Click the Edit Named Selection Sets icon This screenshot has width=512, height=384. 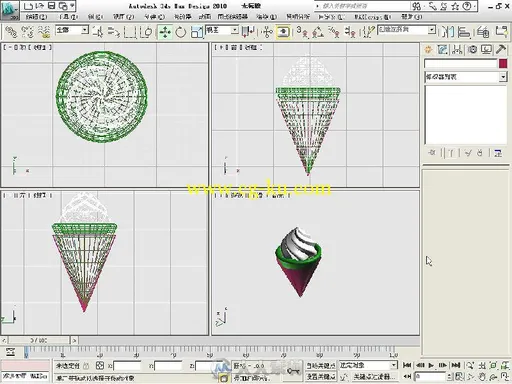pos(368,32)
